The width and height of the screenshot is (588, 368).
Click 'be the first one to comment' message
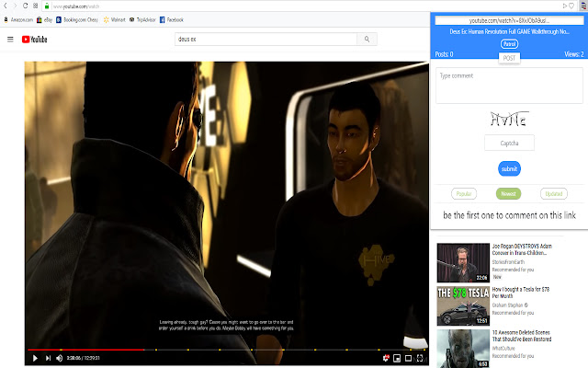point(509,215)
